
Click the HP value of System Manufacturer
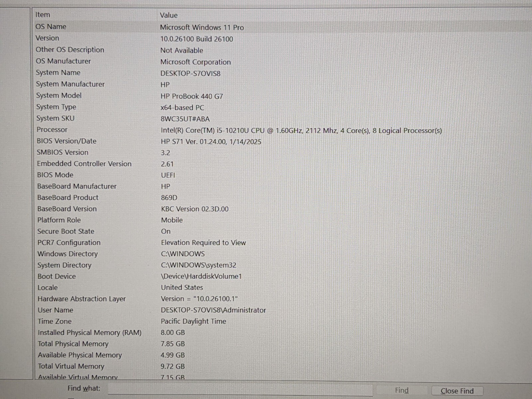click(x=165, y=85)
